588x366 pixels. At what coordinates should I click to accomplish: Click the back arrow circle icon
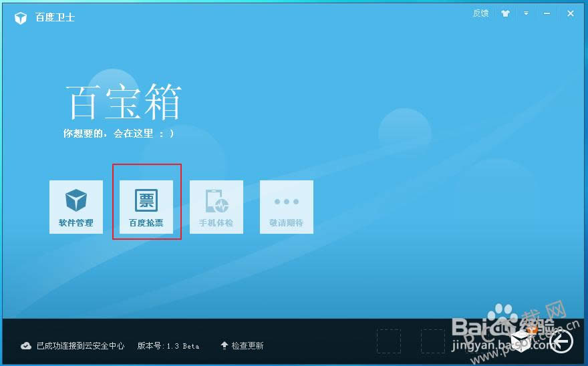click(562, 341)
